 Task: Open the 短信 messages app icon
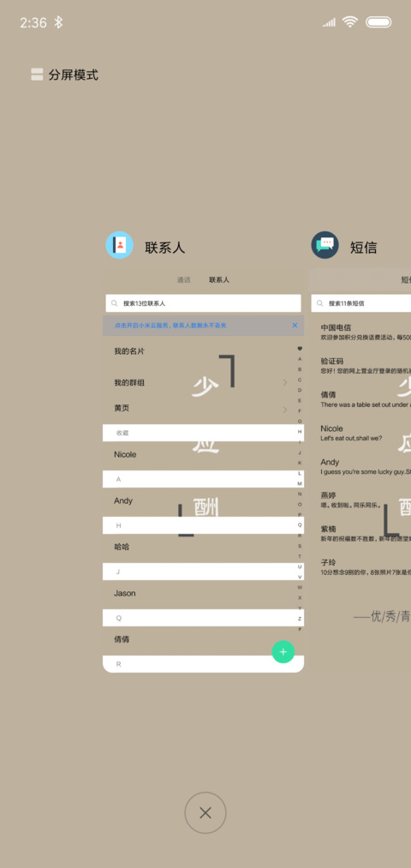point(325,245)
